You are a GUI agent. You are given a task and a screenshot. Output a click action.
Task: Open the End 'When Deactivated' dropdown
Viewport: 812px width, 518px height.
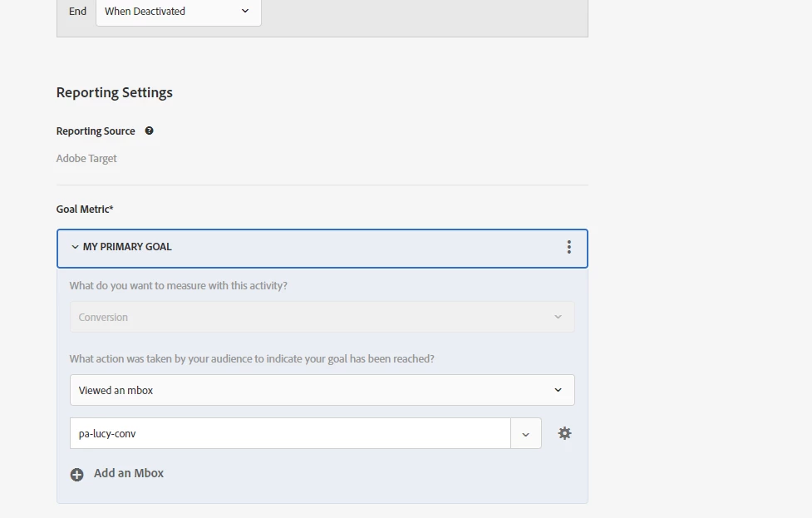tap(244, 12)
